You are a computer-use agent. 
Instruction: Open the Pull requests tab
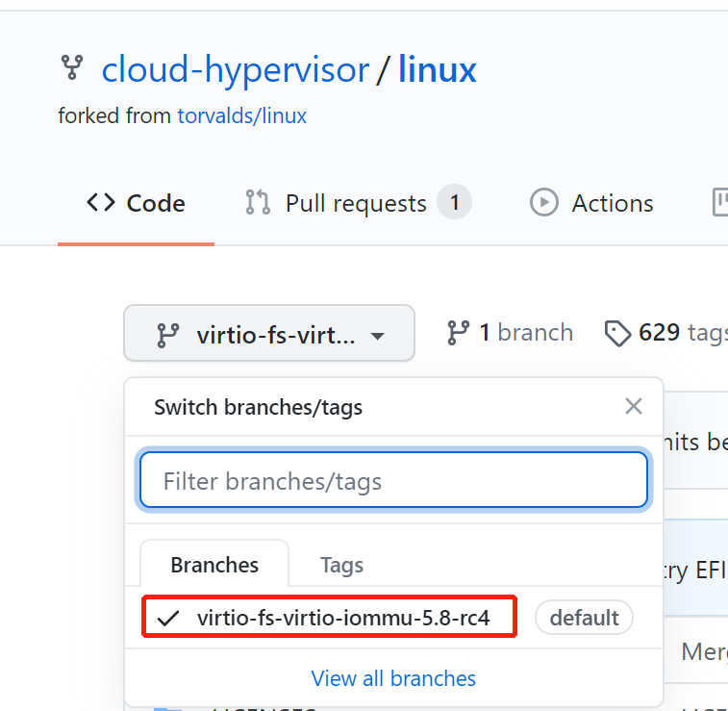coord(359,203)
